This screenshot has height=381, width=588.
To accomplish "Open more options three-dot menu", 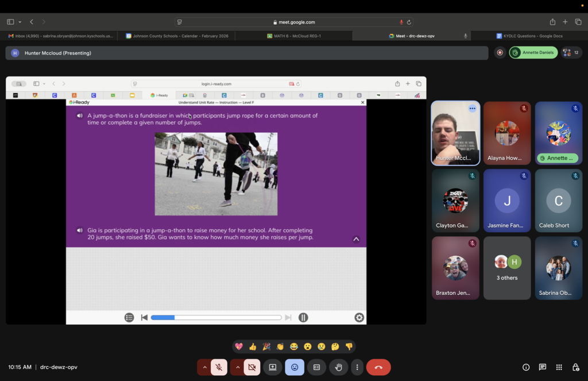I will click(357, 367).
